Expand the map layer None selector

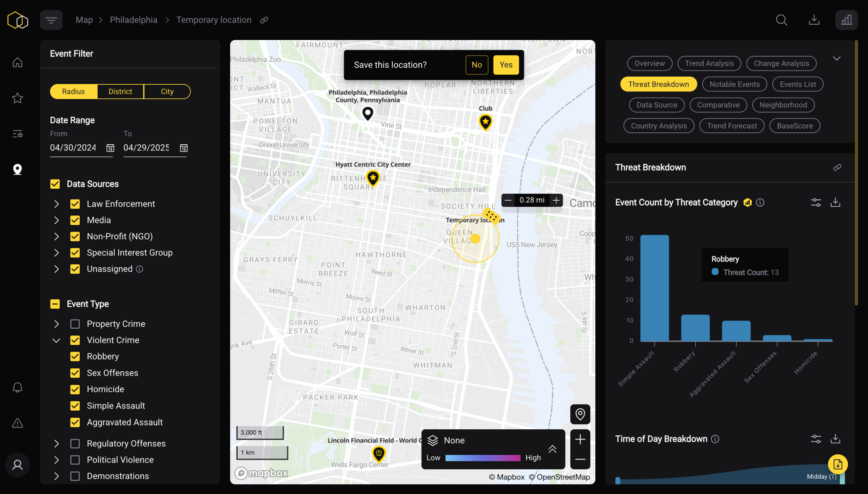click(552, 449)
